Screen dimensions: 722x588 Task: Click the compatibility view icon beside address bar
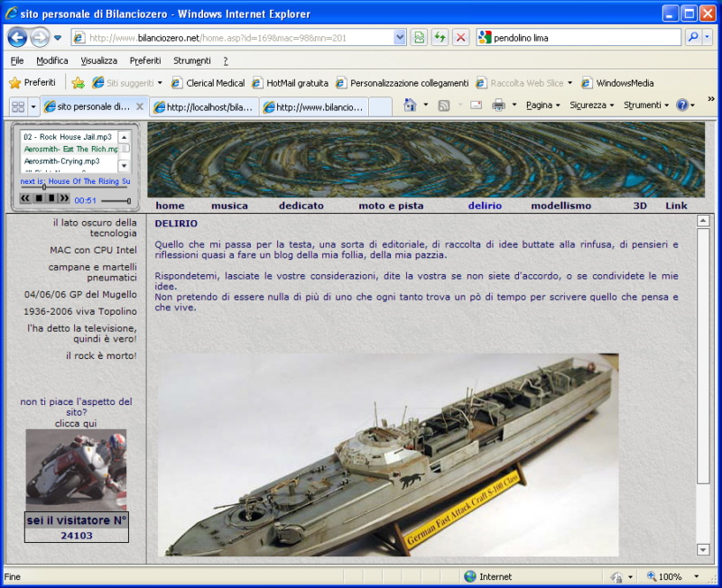coord(419,38)
